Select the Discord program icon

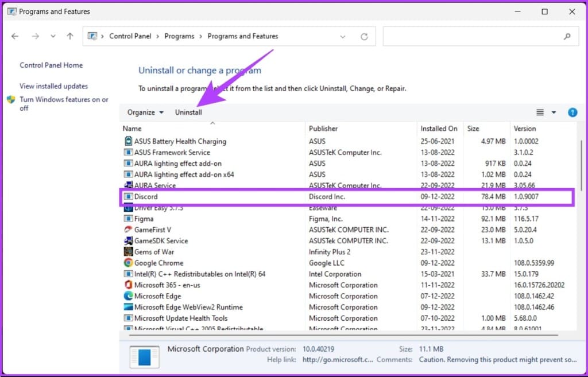click(x=128, y=197)
